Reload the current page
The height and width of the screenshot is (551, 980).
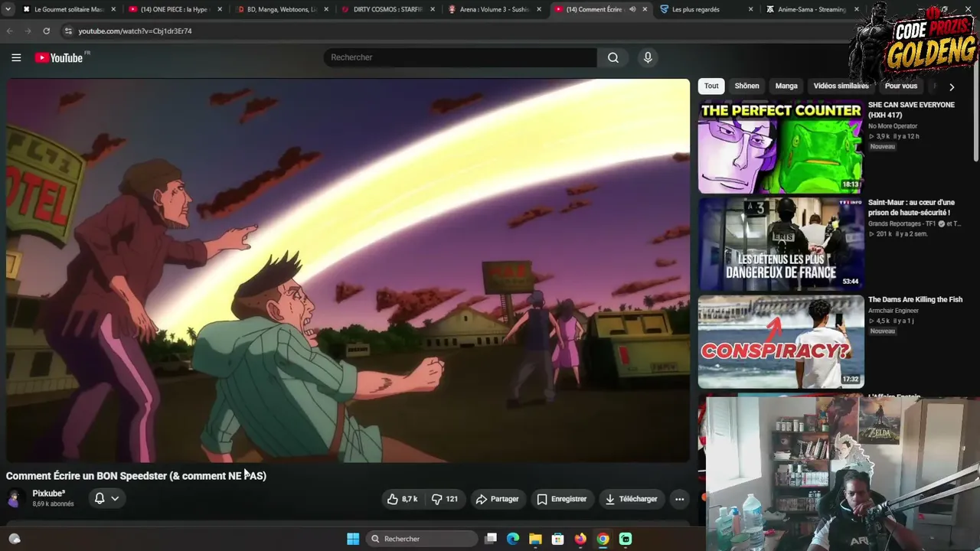(x=47, y=31)
